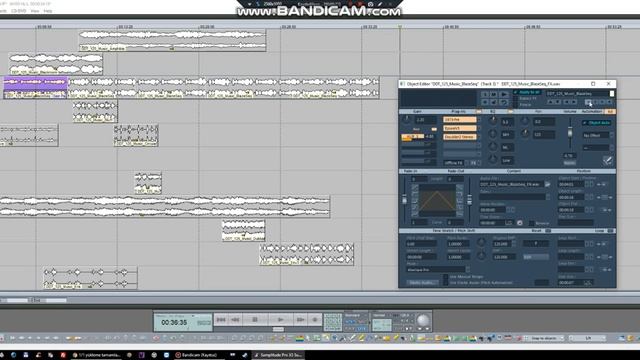
Task: Click the draw pencil icon under Automation
Action: 607,160
